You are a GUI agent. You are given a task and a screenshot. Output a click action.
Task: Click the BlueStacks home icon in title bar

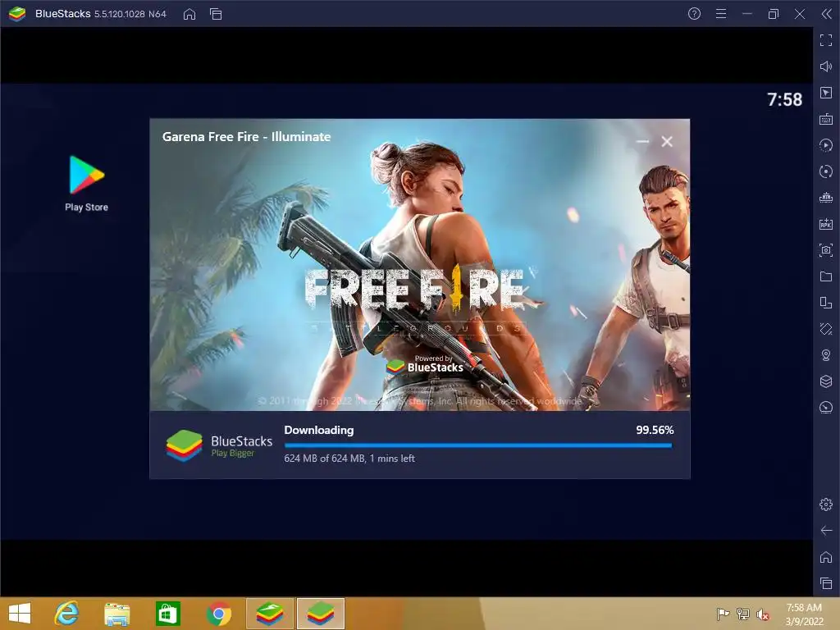click(189, 14)
